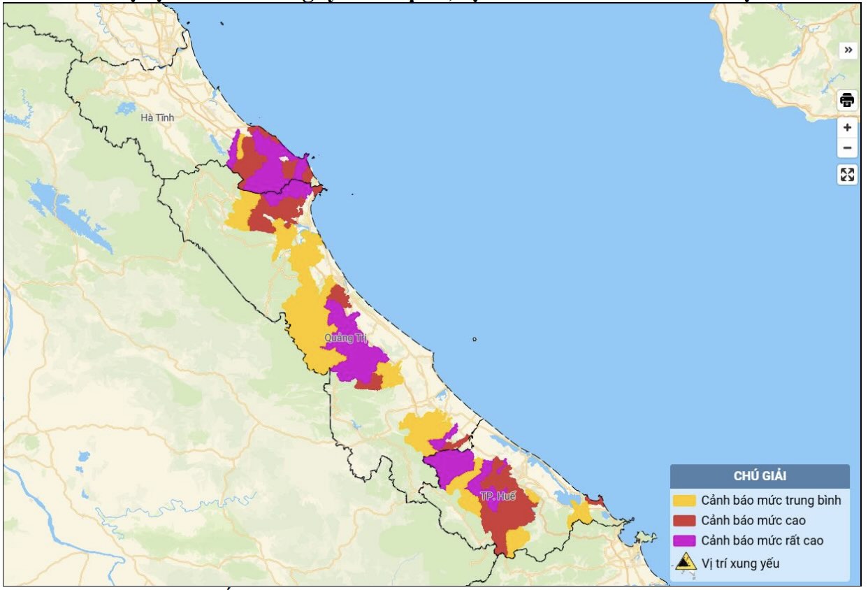
Task: Click the TP. Huế map label
Action: (498, 496)
